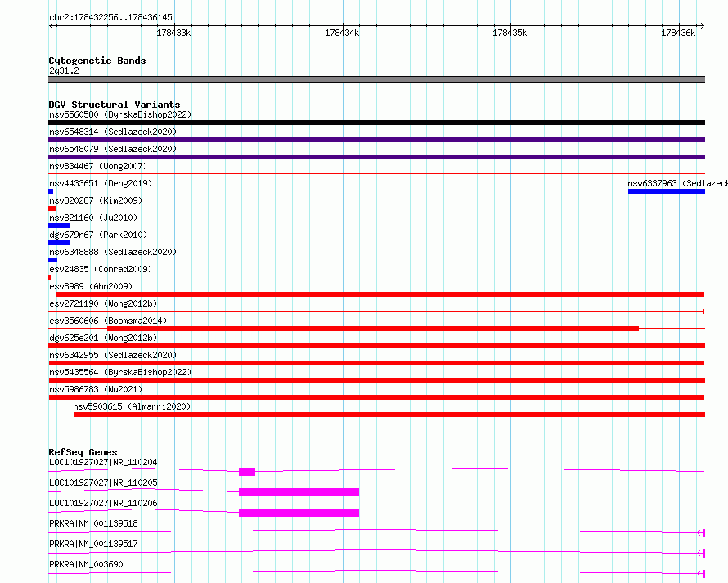
Task: Click the 178434k ruler tick label
Action: [342, 33]
